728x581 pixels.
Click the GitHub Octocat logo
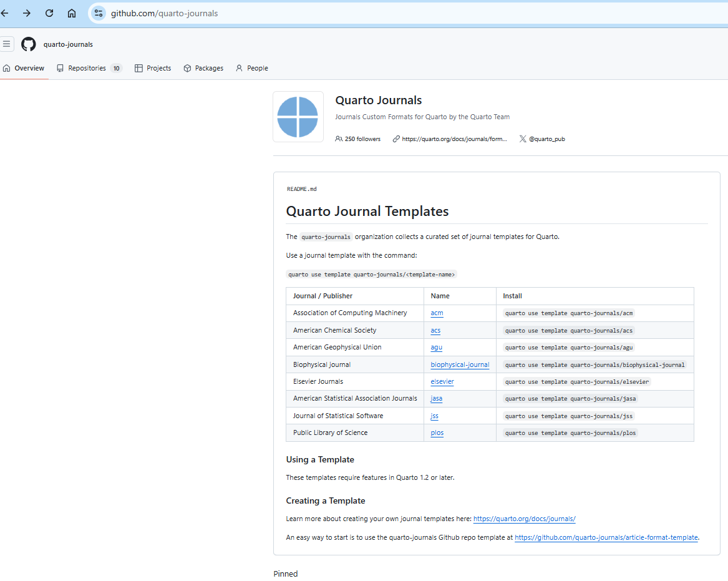[29, 44]
